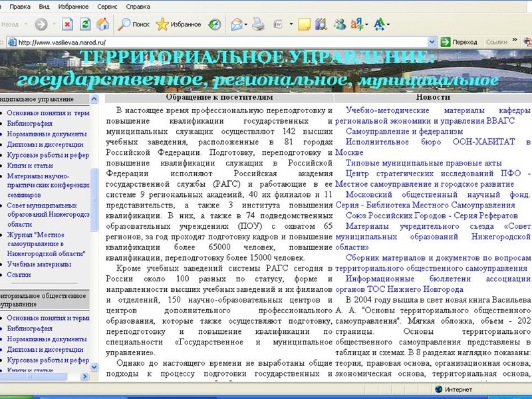
Task: Open the History (журнал) icon
Action: click(x=214, y=25)
